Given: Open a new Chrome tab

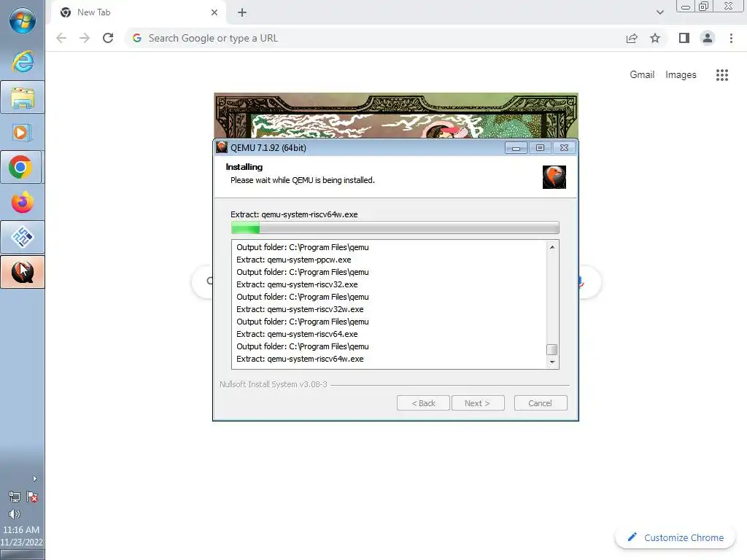Looking at the screenshot, I should point(242,12).
